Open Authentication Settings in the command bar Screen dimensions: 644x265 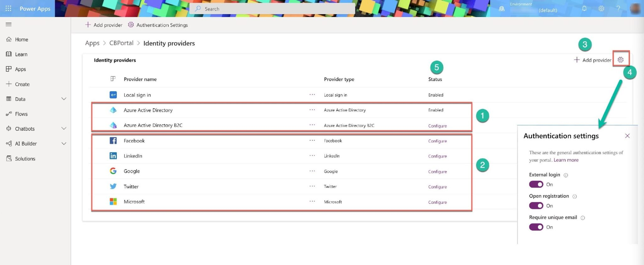(158, 25)
